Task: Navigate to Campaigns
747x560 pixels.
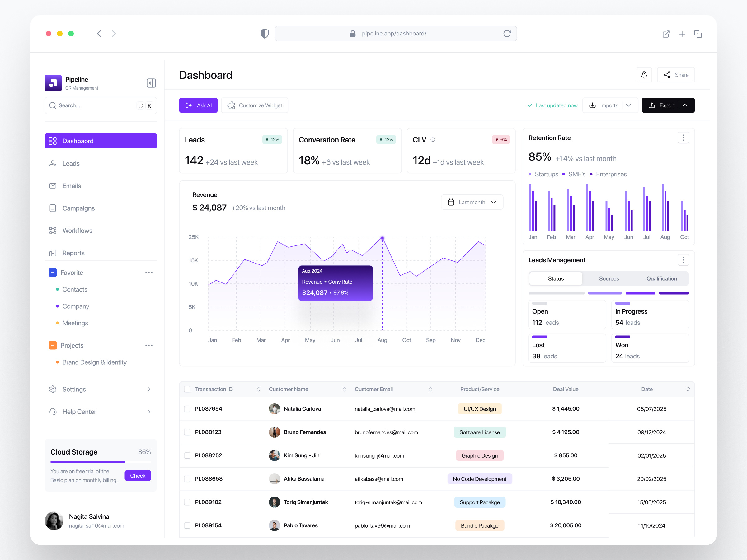Action: [x=78, y=208]
